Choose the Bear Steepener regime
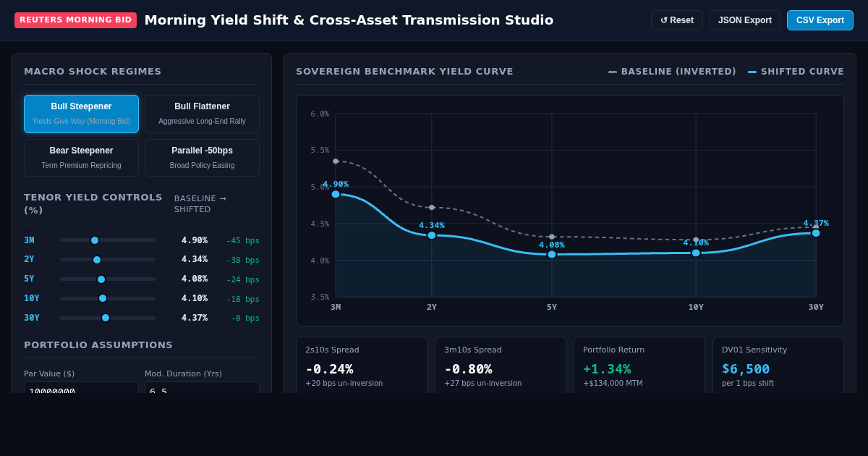Viewport: 868px width, 456px height. coord(81,158)
